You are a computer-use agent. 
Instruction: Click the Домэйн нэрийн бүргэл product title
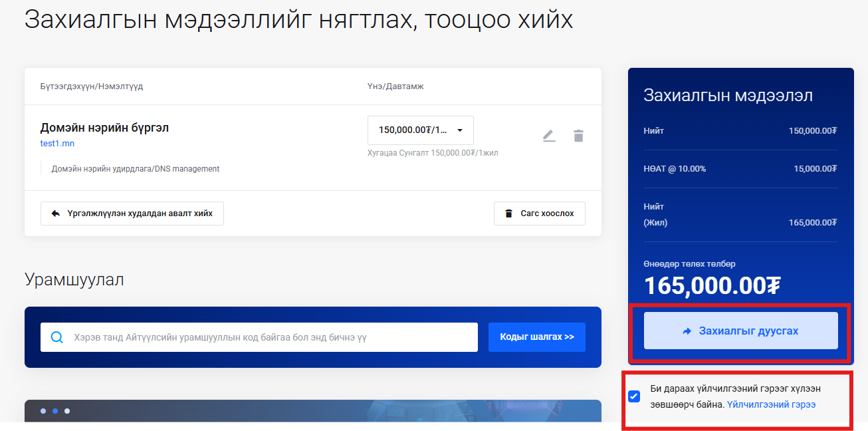tap(104, 128)
